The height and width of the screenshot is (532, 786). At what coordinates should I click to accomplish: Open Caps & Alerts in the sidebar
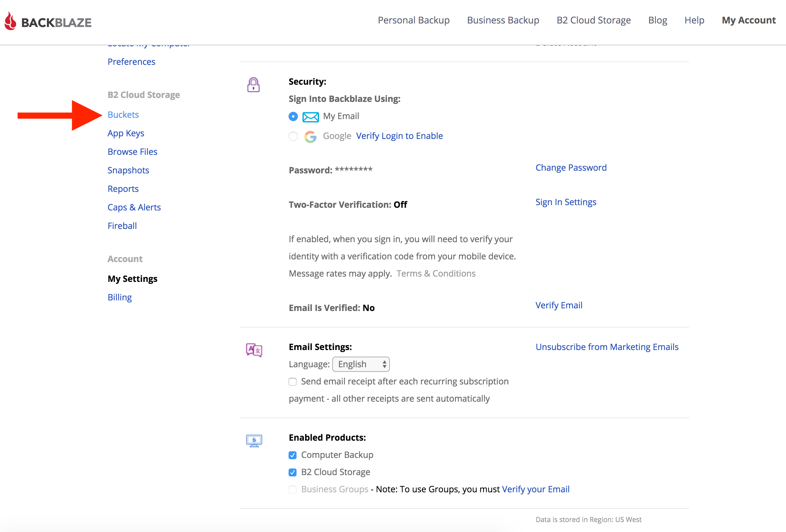coord(134,207)
